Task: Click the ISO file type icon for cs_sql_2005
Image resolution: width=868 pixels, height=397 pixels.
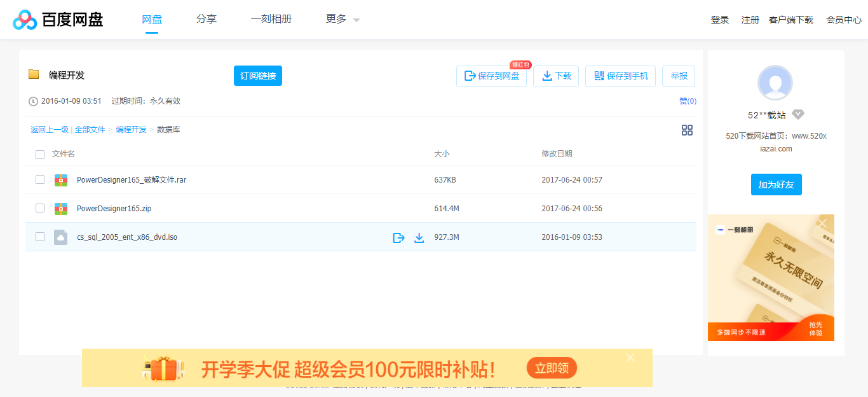Action: pos(62,237)
